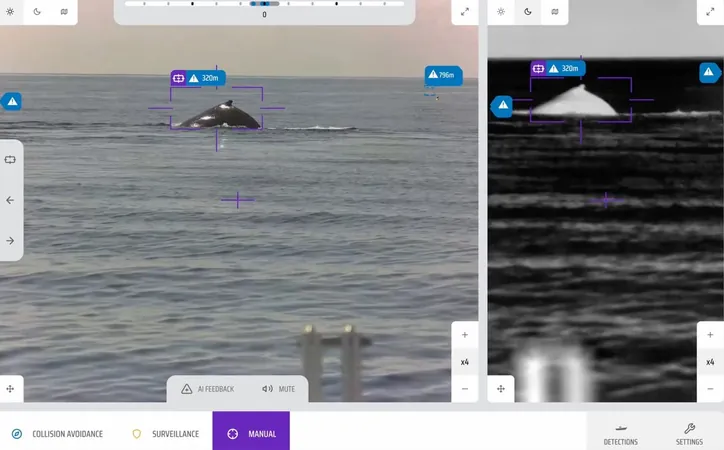Viewport: 724px width, 450px height.
Task: Pan camera left with the left arrow
Action: pos(10,200)
